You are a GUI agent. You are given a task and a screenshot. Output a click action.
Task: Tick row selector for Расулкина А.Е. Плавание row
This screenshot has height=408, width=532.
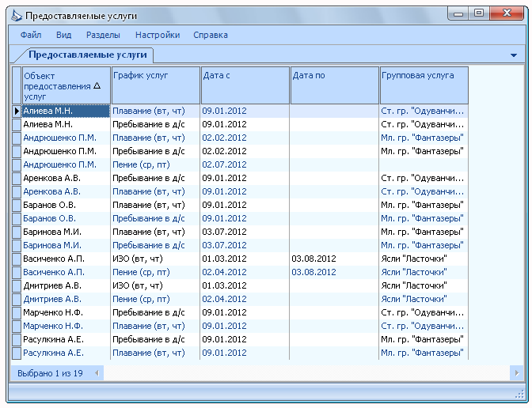pyautogui.click(x=17, y=353)
